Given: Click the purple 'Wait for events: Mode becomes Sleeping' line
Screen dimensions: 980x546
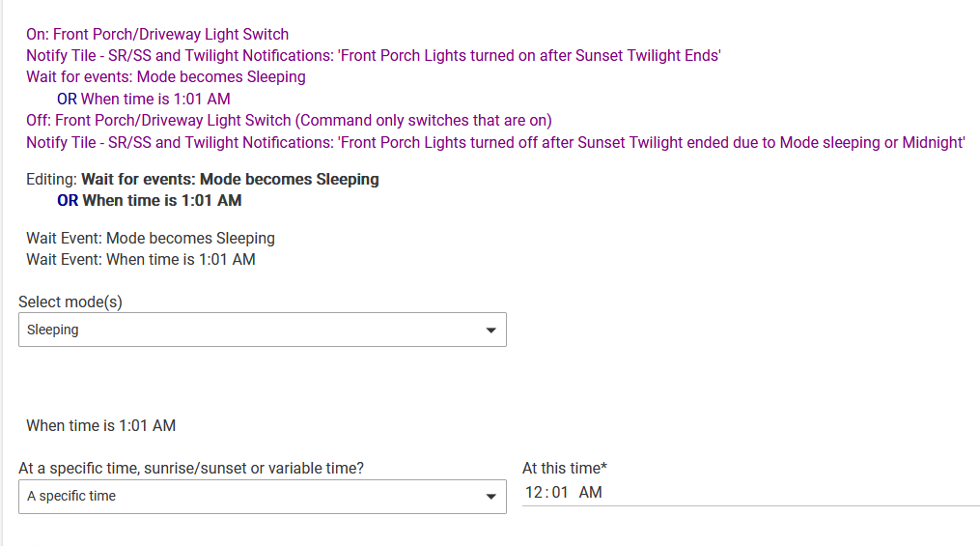Looking at the screenshot, I should [165, 77].
